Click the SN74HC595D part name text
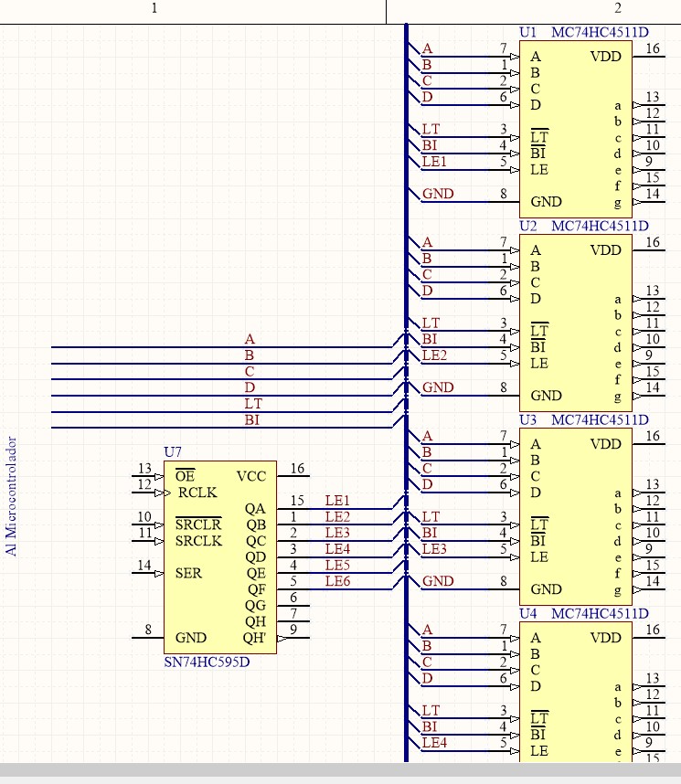The height and width of the screenshot is (784, 681). click(207, 662)
